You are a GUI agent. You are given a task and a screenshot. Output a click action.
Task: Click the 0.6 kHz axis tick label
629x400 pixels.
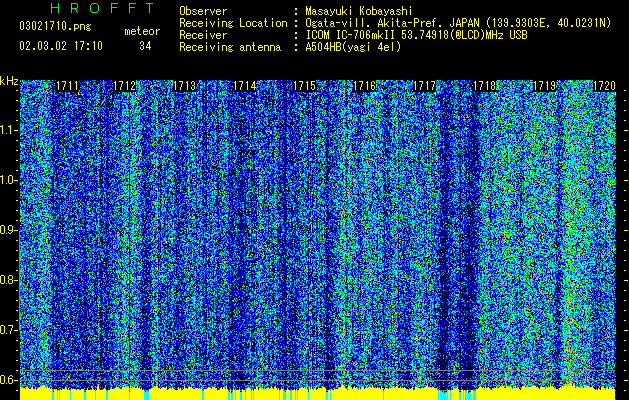tap(8, 380)
